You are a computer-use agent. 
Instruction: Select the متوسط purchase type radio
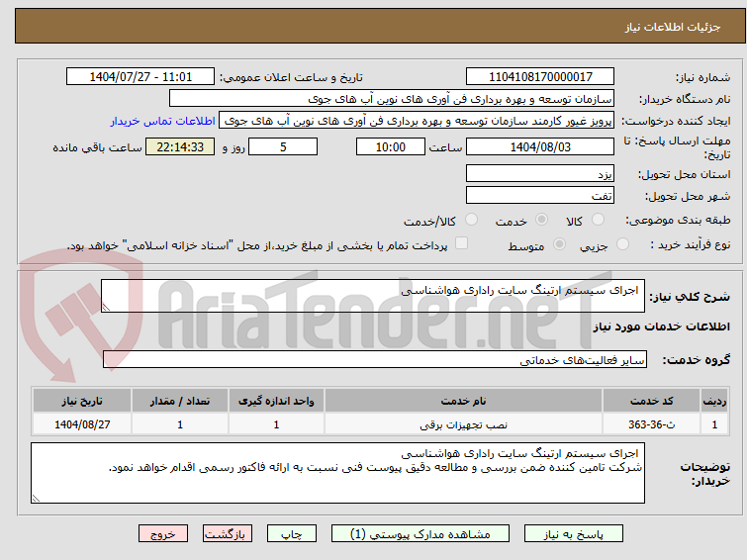click(x=559, y=244)
